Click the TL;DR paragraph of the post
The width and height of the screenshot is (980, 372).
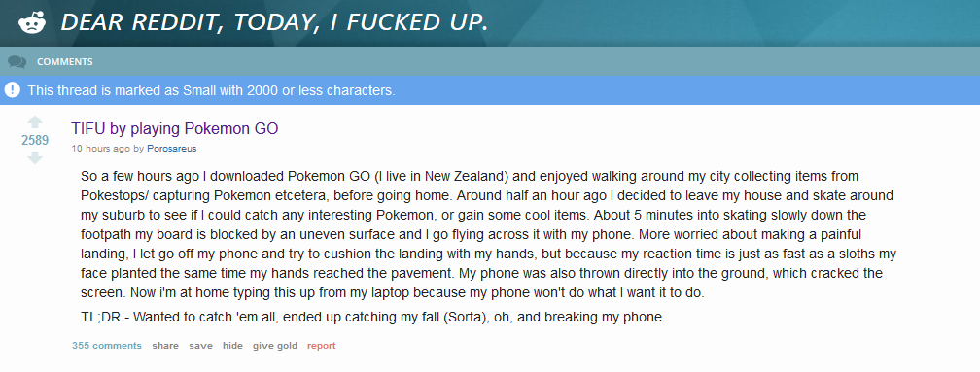coord(373,317)
